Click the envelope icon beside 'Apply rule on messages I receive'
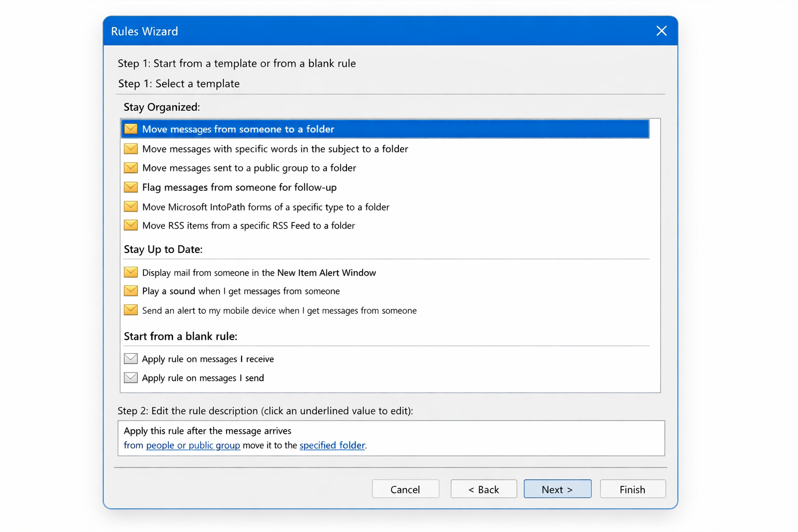This screenshot has height=532, width=798. [x=130, y=358]
